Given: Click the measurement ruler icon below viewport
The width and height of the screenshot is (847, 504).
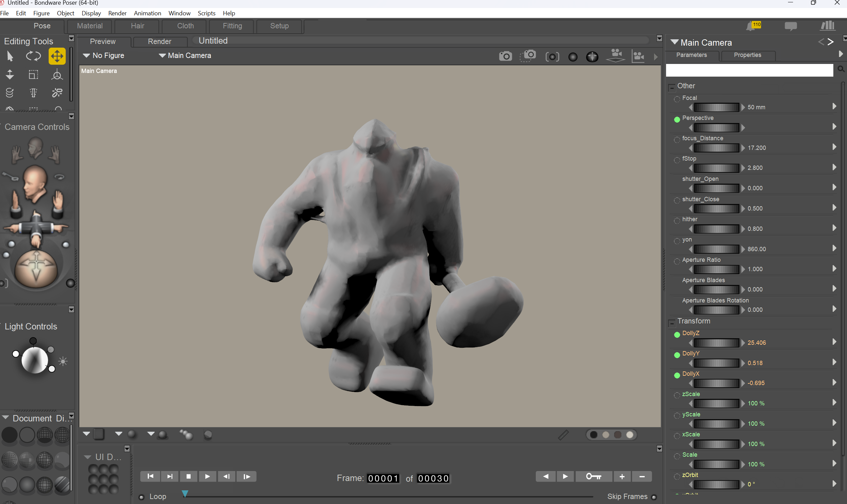Looking at the screenshot, I should (563, 435).
